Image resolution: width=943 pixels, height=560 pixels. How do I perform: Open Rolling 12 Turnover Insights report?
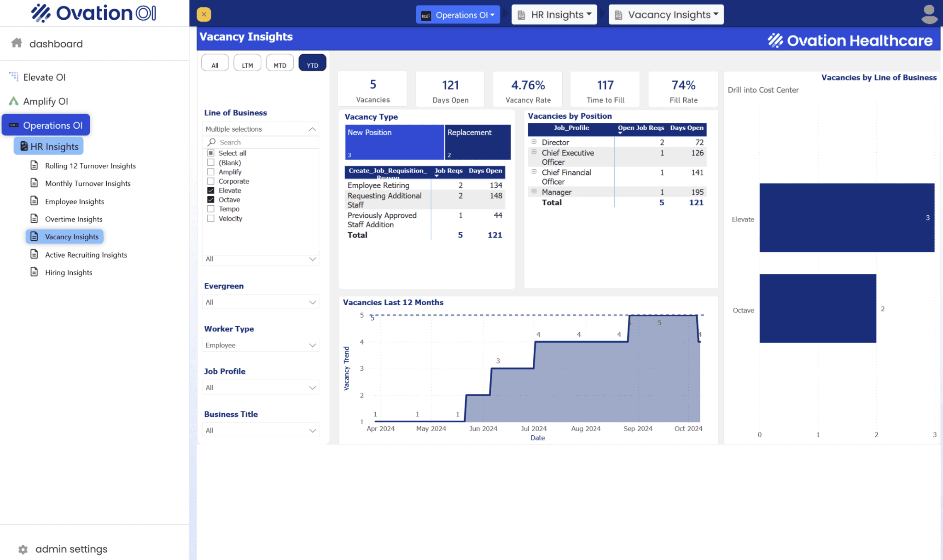pos(90,166)
